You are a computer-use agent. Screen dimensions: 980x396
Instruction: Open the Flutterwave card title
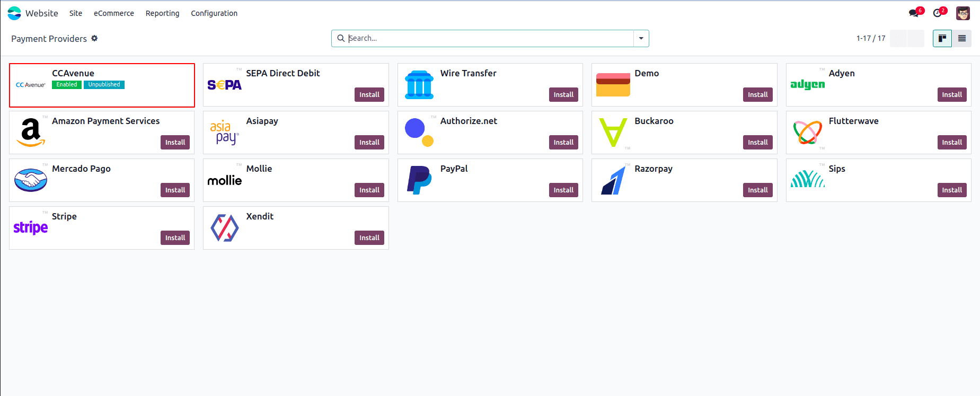pyautogui.click(x=854, y=121)
